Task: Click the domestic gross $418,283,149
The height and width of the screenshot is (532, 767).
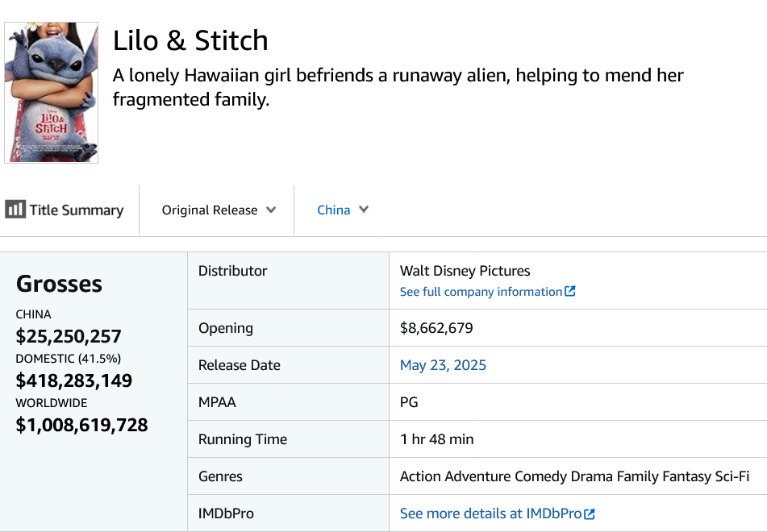Action: click(74, 380)
